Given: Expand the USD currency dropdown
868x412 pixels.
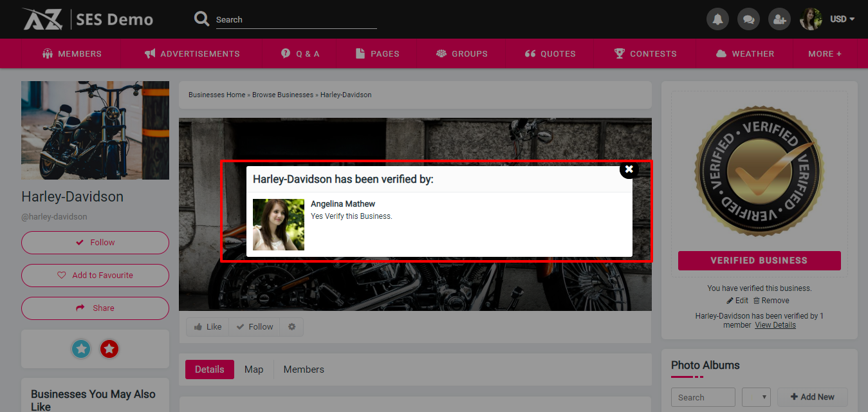Looking at the screenshot, I should click(x=842, y=19).
